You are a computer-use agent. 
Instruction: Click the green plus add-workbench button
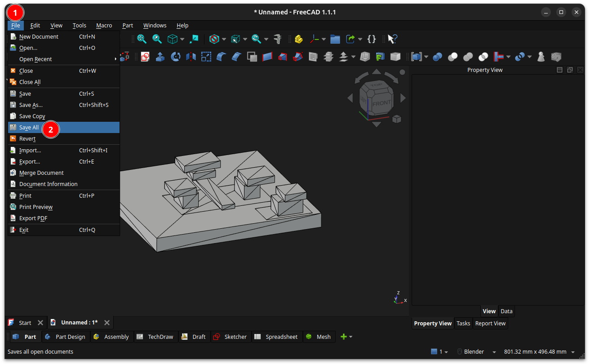click(x=344, y=337)
